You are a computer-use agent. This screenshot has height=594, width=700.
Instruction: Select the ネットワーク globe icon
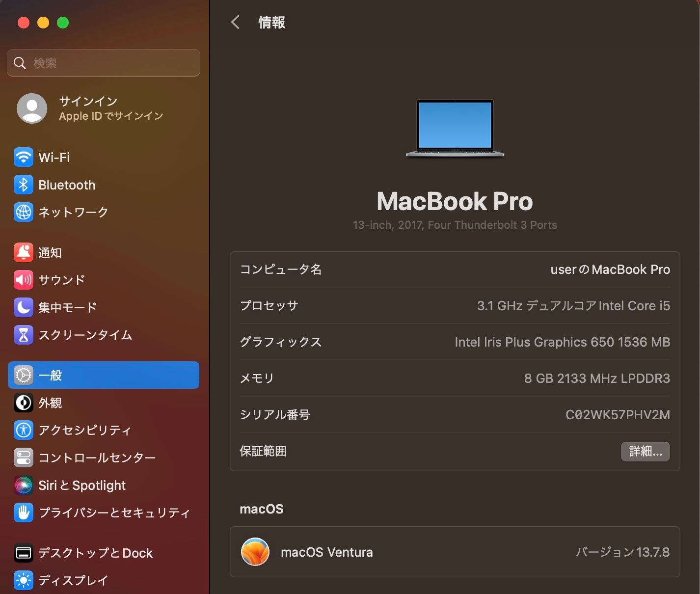(x=24, y=213)
